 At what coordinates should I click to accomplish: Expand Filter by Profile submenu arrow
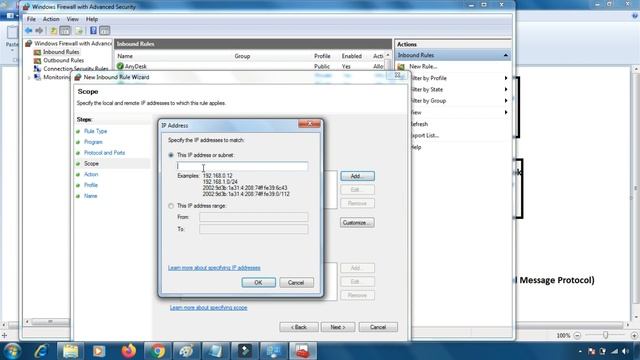click(506, 78)
